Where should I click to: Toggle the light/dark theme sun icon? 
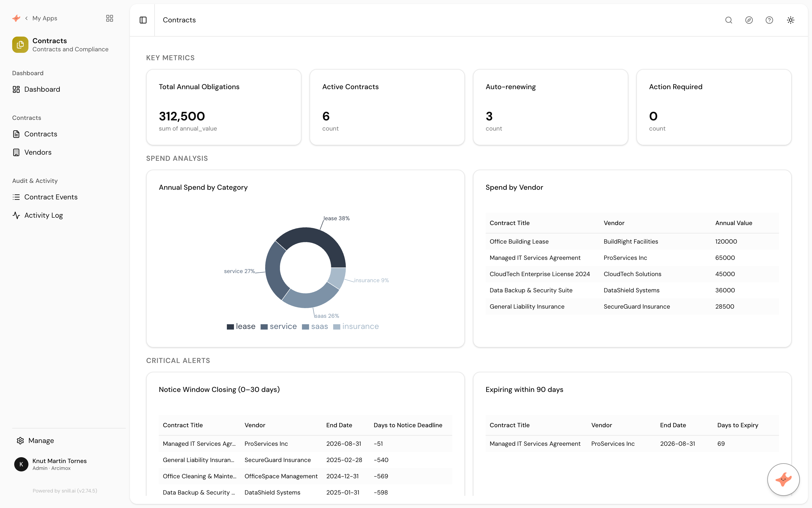(x=790, y=20)
